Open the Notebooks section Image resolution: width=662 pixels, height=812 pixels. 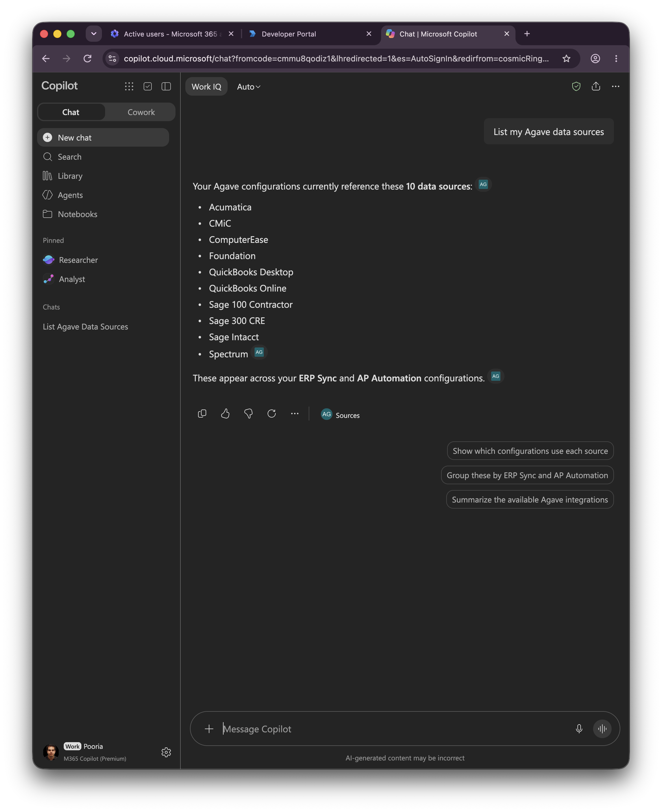[x=103, y=214]
